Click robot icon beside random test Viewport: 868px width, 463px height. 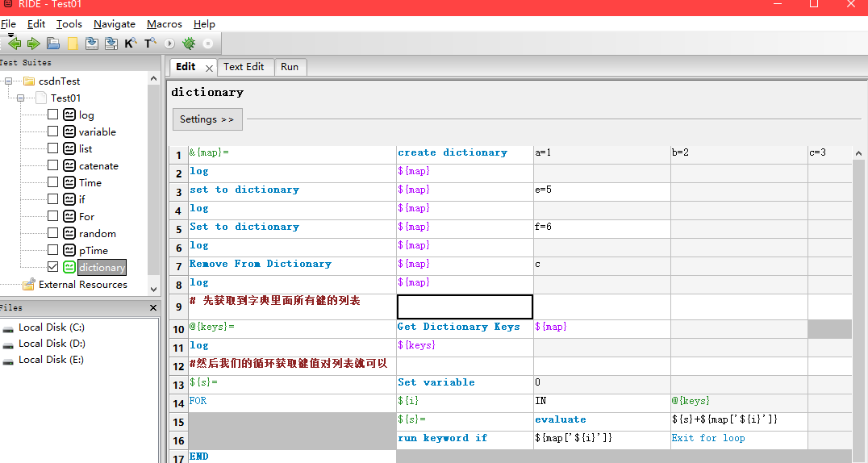click(x=69, y=233)
